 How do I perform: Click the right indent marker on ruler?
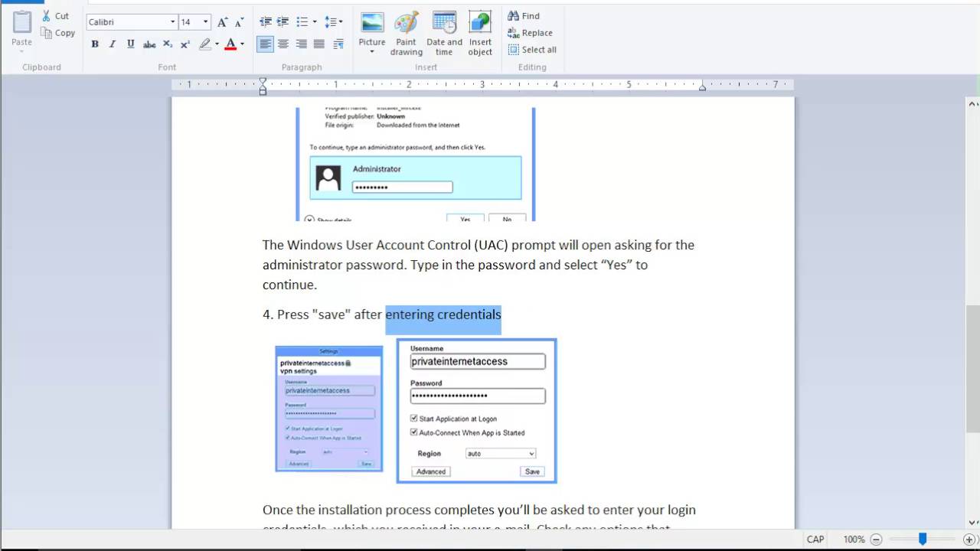click(702, 87)
